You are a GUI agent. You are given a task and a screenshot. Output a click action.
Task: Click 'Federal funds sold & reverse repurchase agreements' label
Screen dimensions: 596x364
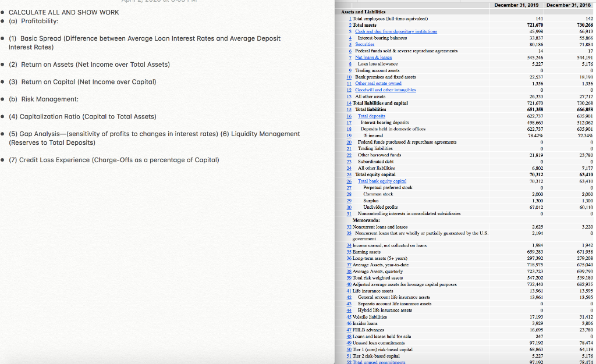pos(406,51)
